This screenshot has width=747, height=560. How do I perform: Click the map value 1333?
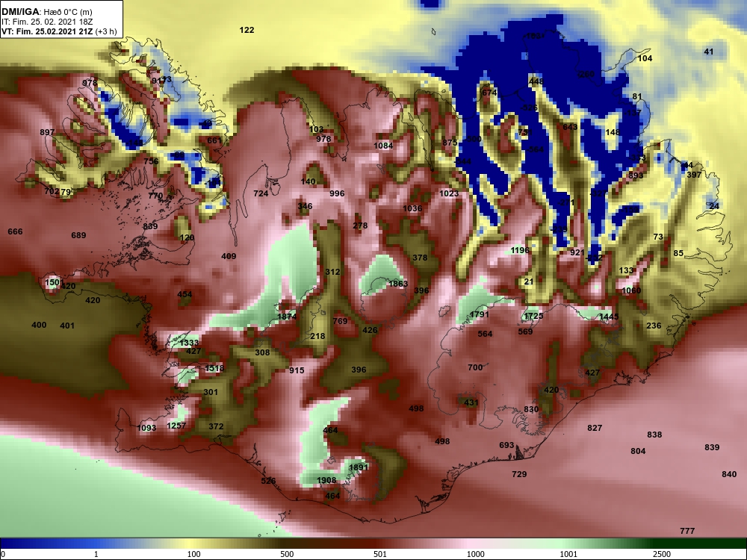(190, 343)
